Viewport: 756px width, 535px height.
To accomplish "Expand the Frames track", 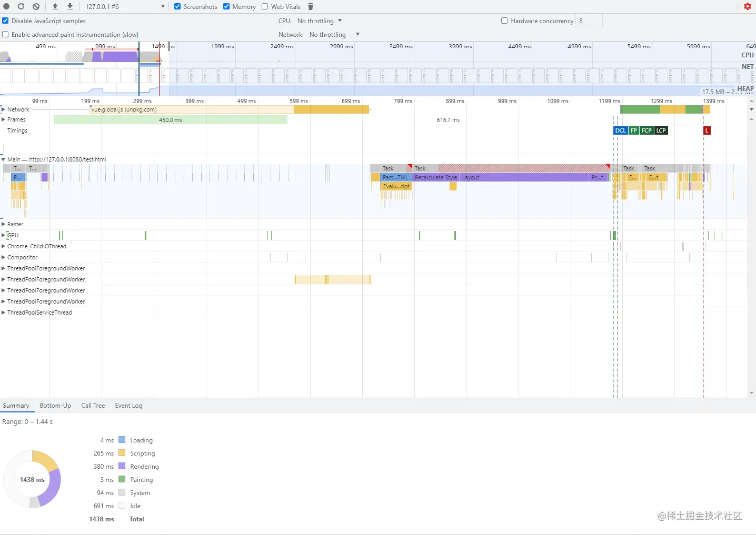I will point(3,119).
